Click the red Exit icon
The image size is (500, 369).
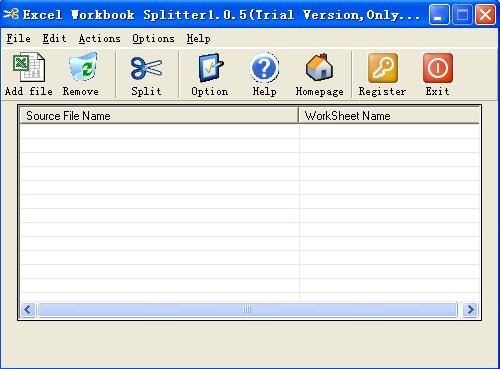click(438, 68)
